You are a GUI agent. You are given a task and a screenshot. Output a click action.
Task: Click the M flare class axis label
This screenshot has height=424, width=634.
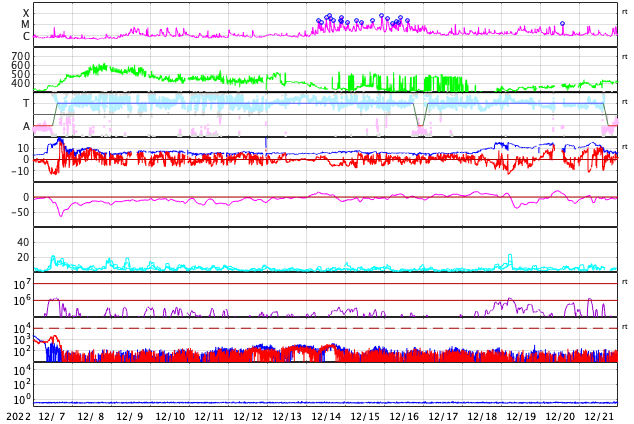click(x=25, y=25)
